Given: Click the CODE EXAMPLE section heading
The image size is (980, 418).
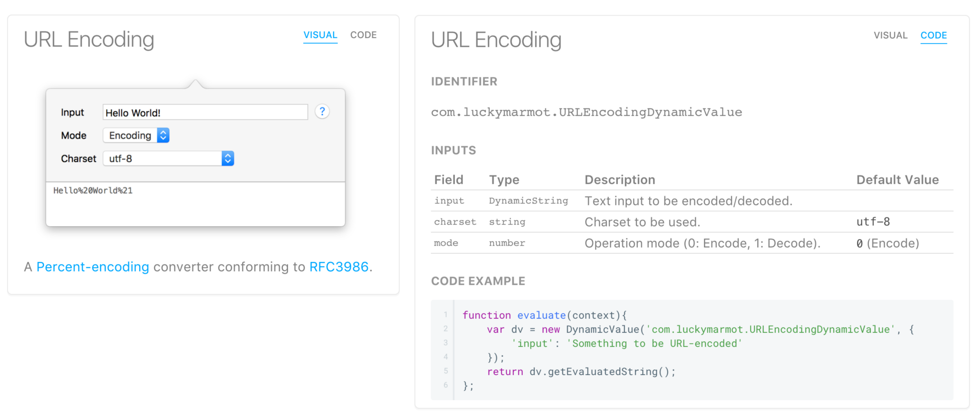Looking at the screenshot, I should coord(478,281).
